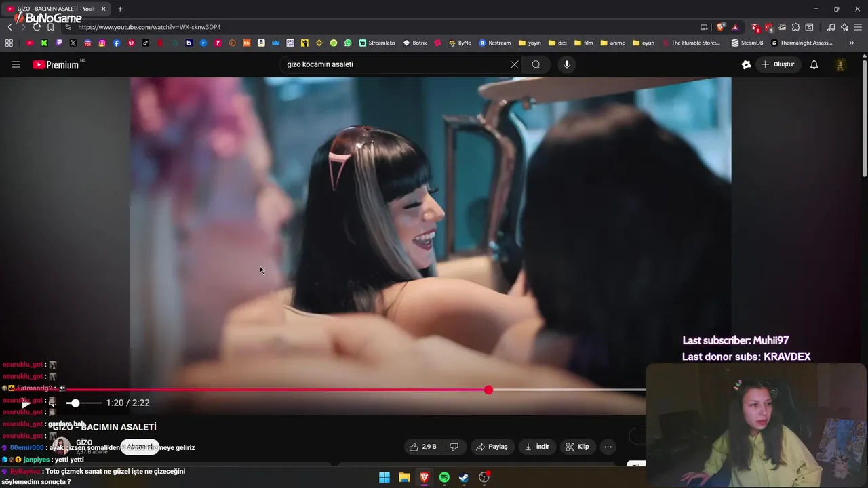
Task: Open the sparkle icon beside Oluştur
Action: (x=746, y=64)
